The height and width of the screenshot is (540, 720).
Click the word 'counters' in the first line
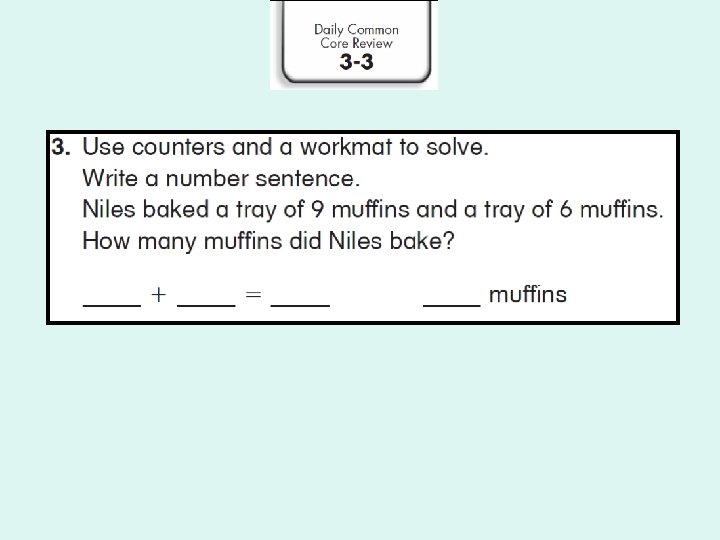pyautogui.click(x=179, y=147)
